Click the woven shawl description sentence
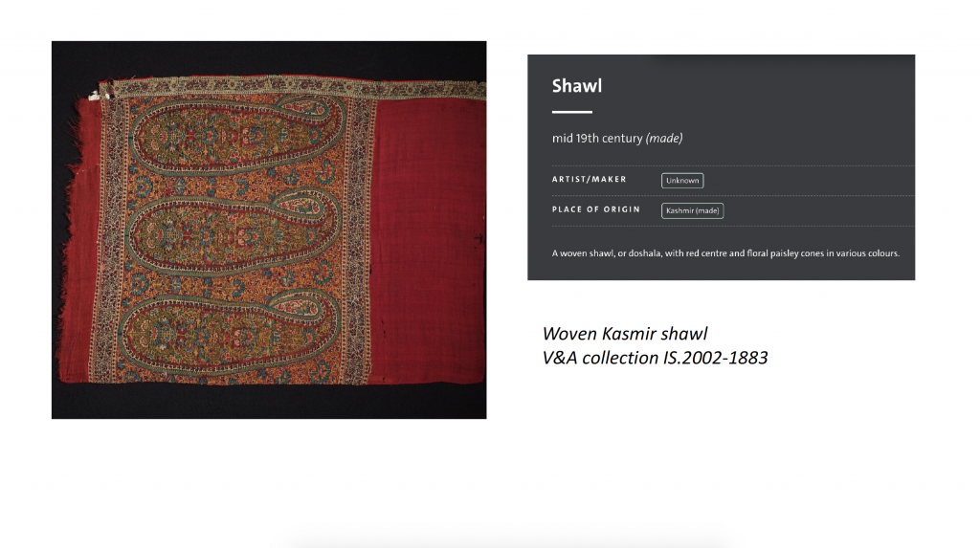The image size is (980, 548). (x=725, y=253)
